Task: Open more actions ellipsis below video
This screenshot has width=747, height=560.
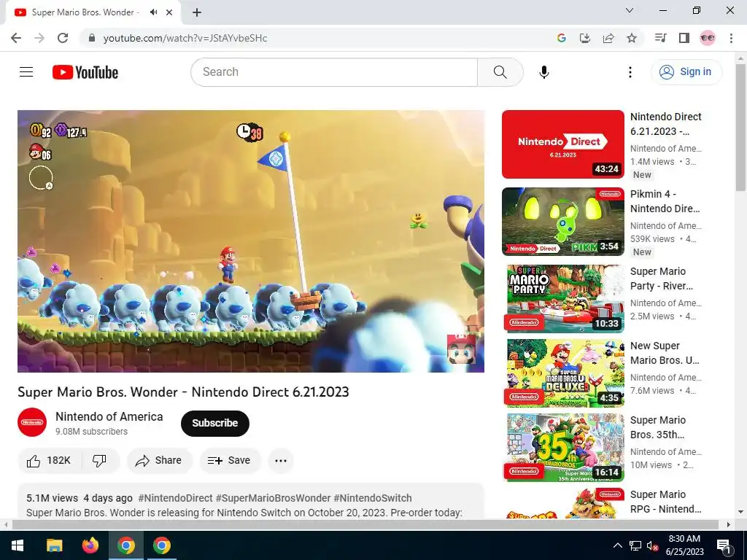Action: click(x=281, y=461)
